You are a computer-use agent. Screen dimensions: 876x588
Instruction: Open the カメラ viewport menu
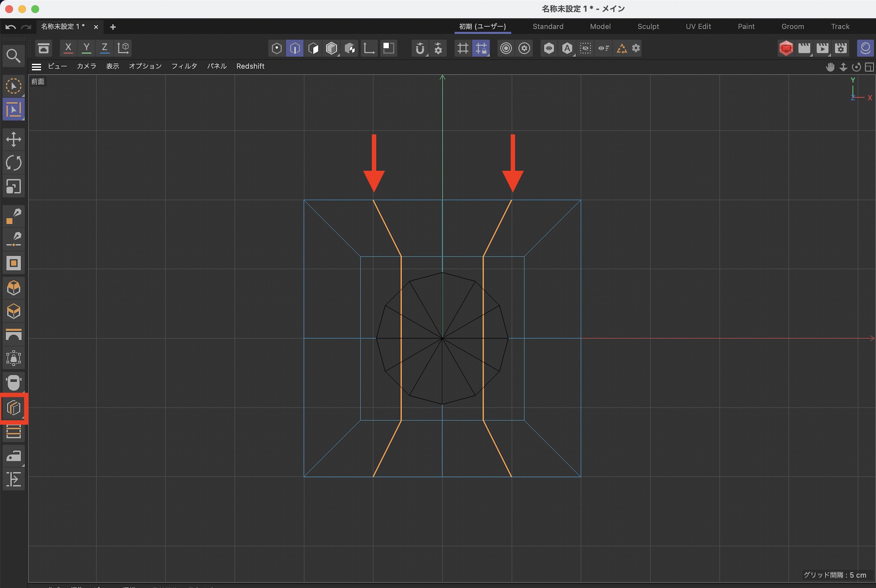click(86, 66)
